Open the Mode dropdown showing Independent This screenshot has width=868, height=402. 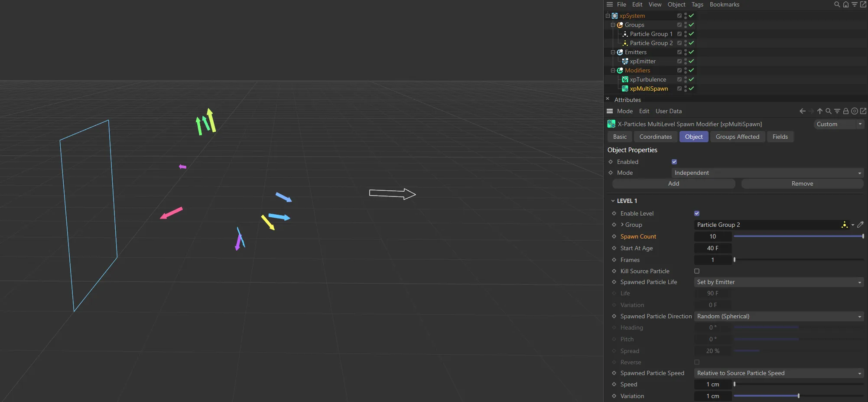(767, 173)
